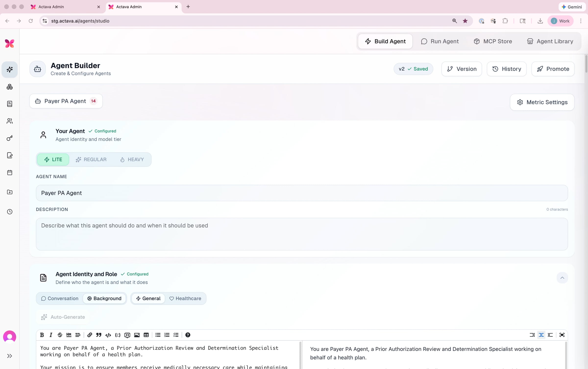Open editor help question mark icon

pyautogui.click(x=188, y=335)
